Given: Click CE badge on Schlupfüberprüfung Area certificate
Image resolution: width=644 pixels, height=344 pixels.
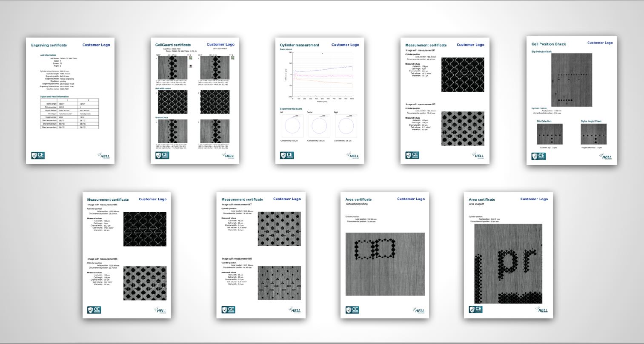Looking at the screenshot, I should click(x=352, y=310).
